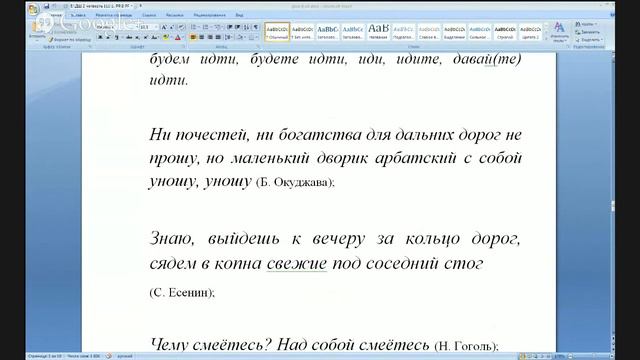
Task: Toggle italic formatting
Action: tap(108, 37)
